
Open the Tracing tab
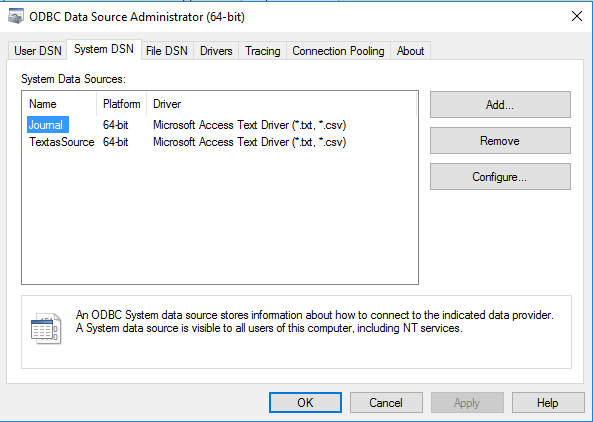point(262,51)
